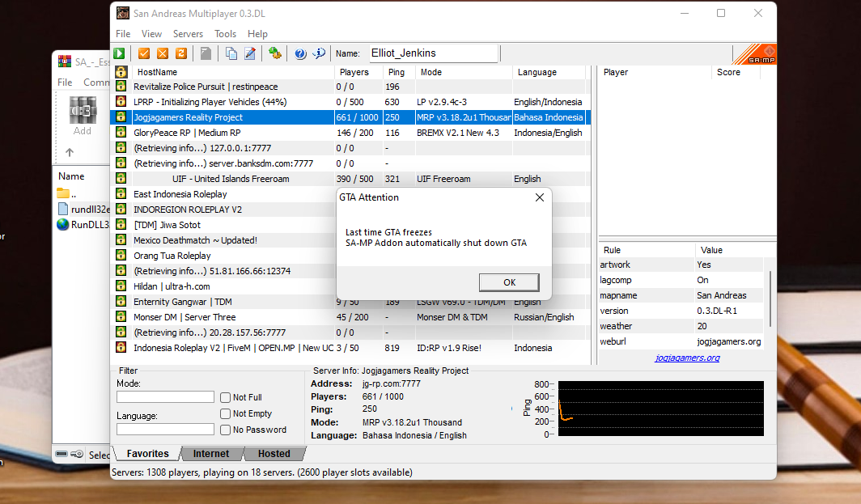The height and width of the screenshot is (504, 861).
Task: Click the parent folder icon in WinRAR list
Action: (x=63, y=193)
